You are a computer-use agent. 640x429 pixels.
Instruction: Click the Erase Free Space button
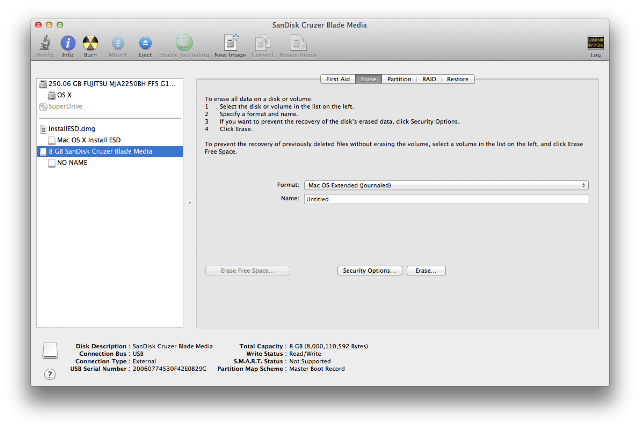click(247, 271)
